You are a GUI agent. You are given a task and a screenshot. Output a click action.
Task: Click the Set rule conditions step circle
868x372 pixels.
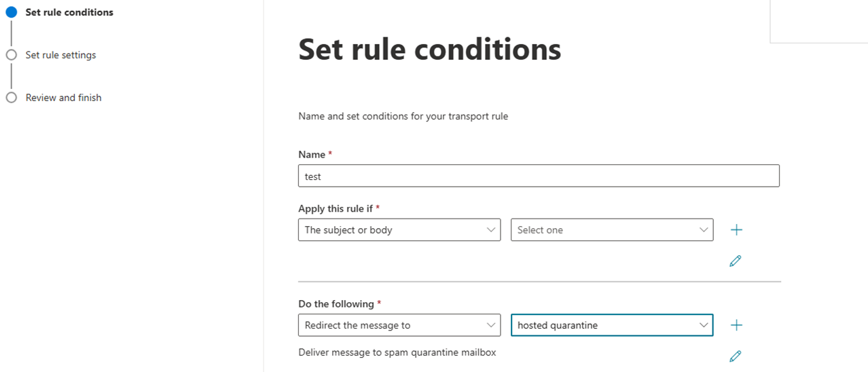click(x=11, y=12)
